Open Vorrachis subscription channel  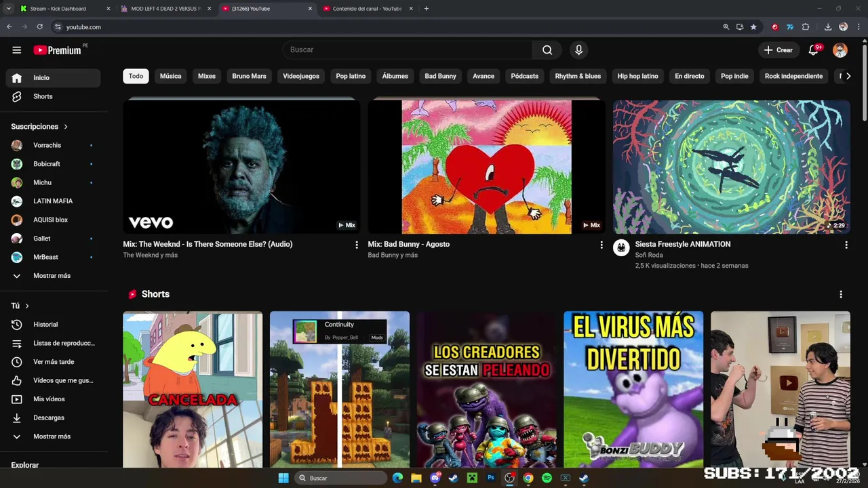click(54, 146)
